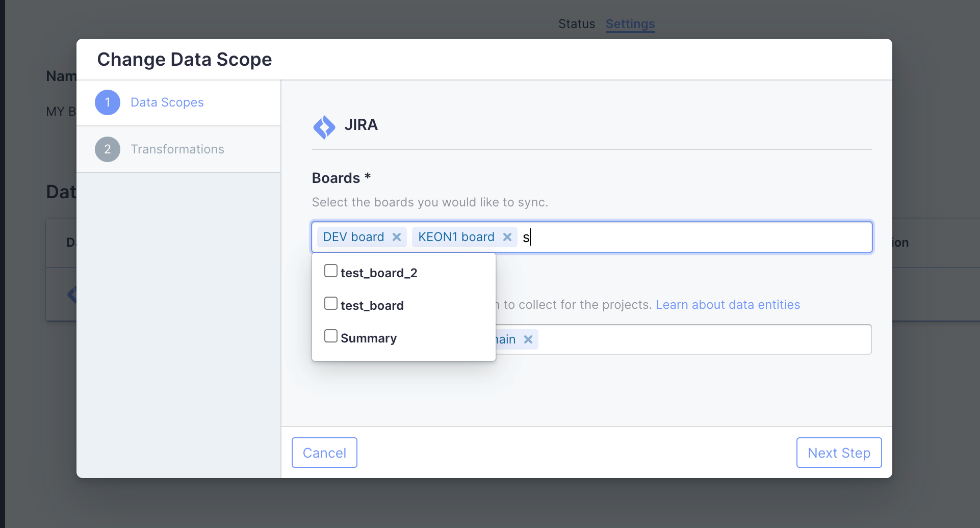Remove the partially hidden data entity tag
The height and width of the screenshot is (528, 980).
[528, 339]
